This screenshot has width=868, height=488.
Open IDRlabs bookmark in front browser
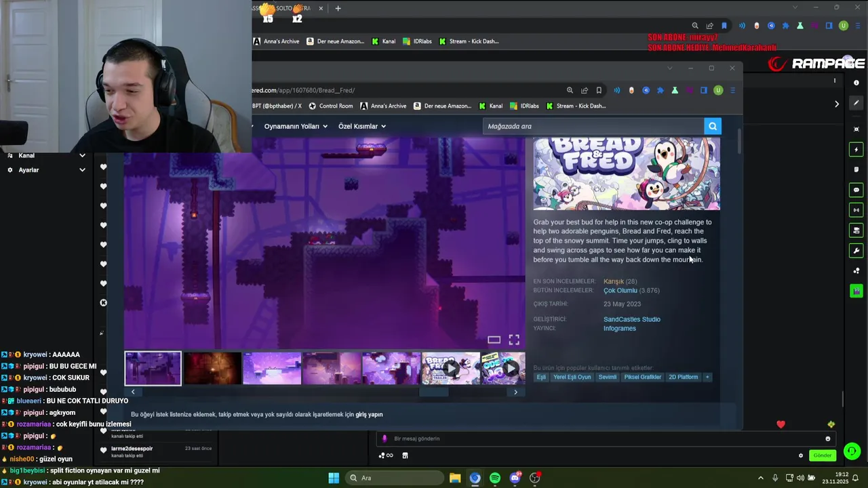click(x=524, y=106)
